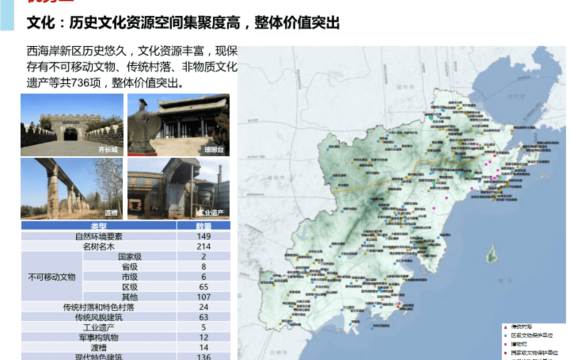Viewport: 570px width, 360px height.
Task: Click the paragraph mentioning 736项
Action: (x=132, y=67)
